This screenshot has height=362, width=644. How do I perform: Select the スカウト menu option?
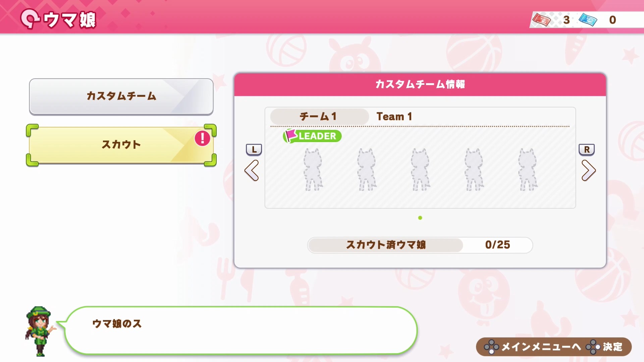121,145
